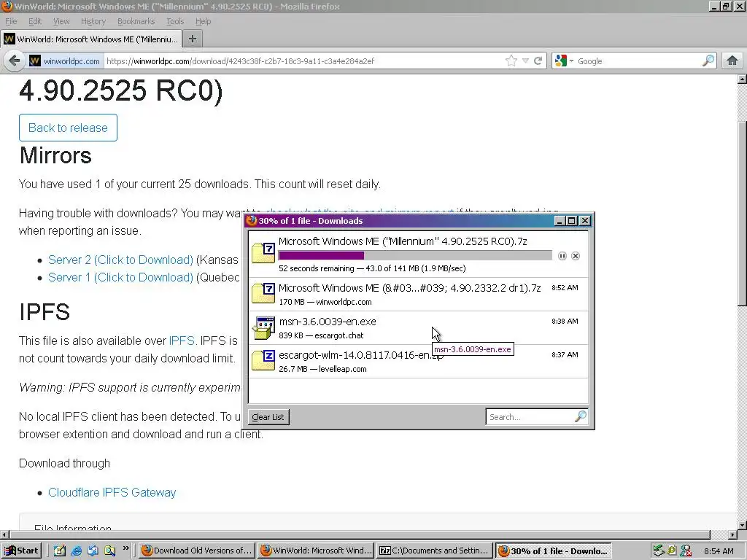Click the 7z icon of the downloading file
This screenshot has width=747, height=560.
[x=263, y=253]
